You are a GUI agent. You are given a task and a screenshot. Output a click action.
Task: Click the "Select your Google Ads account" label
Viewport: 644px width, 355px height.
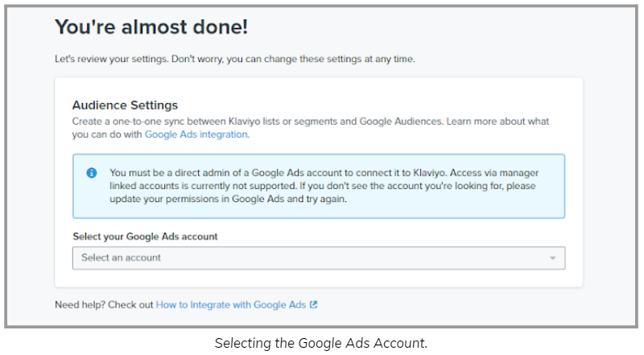[145, 237]
